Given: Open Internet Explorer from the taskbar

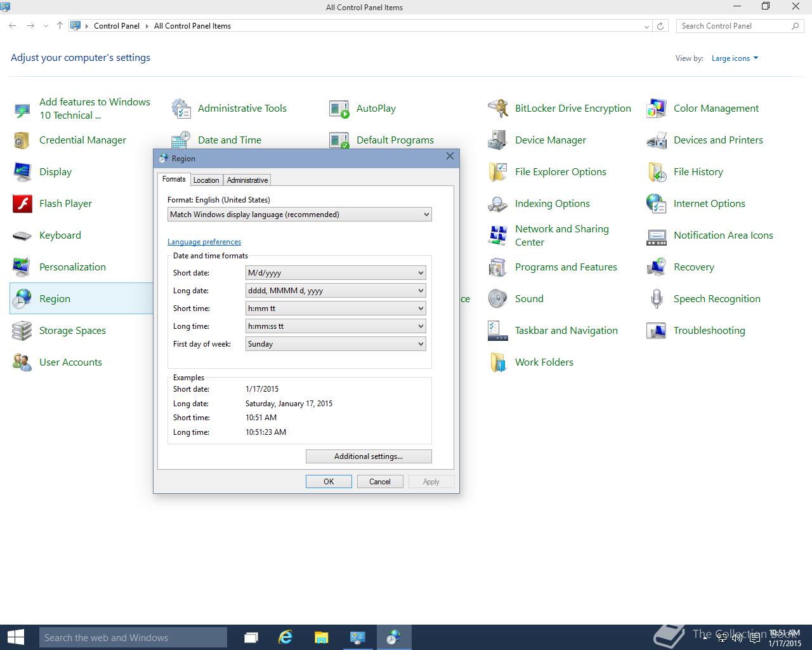Looking at the screenshot, I should click(285, 637).
